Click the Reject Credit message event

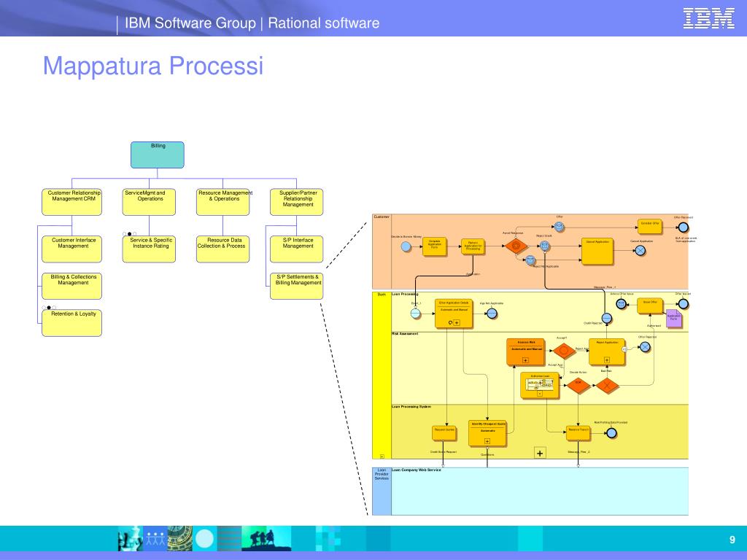point(545,246)
